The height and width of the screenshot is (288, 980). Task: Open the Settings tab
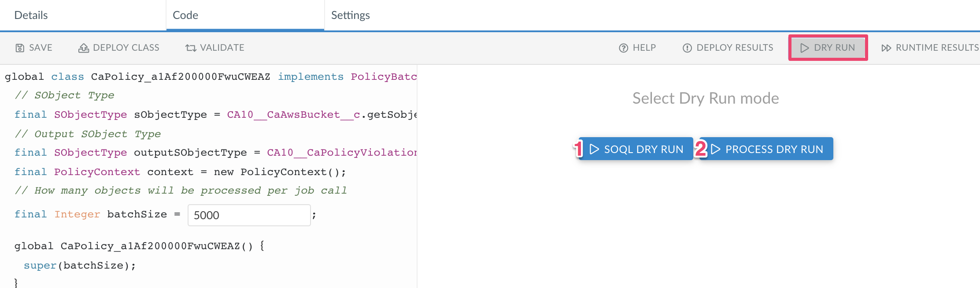(350, 15)
